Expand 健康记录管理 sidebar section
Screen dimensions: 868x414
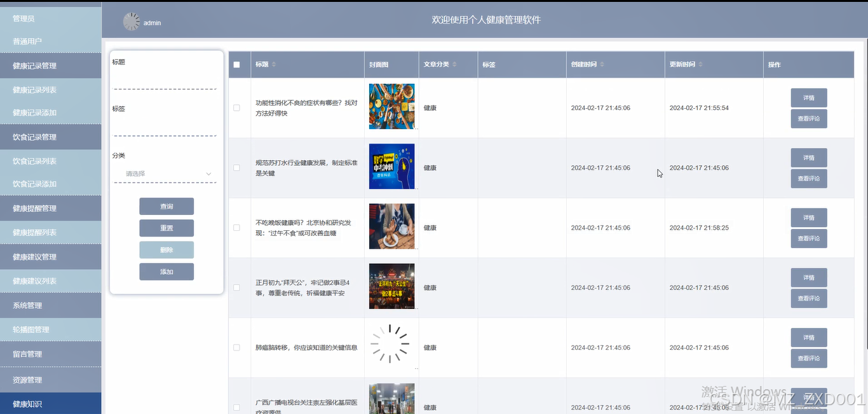click(x=51, y=66)
